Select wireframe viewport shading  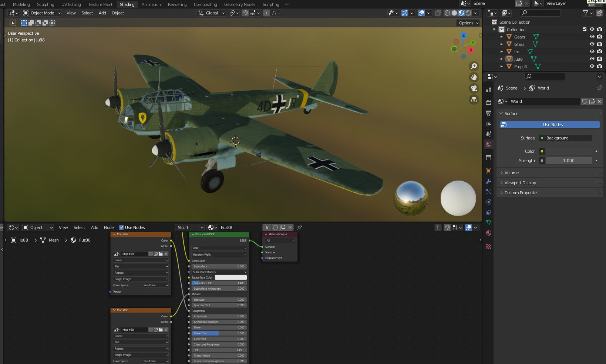point(447,13)
